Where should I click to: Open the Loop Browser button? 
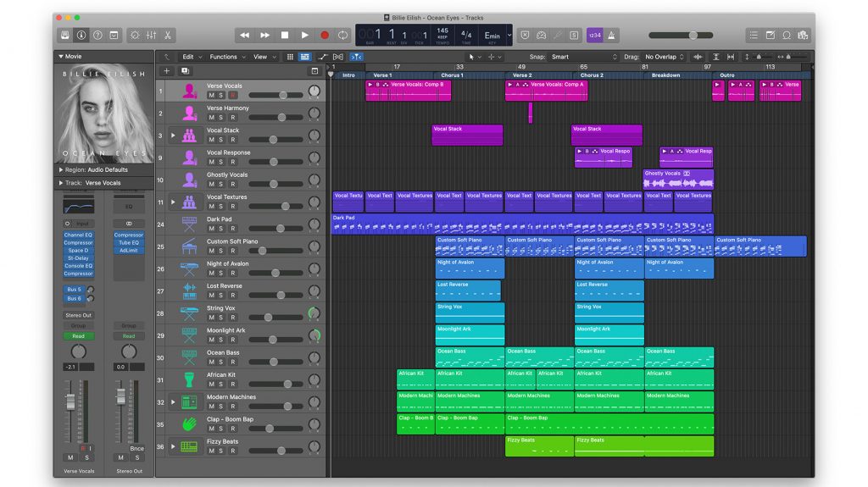click(x=786, y=36)
